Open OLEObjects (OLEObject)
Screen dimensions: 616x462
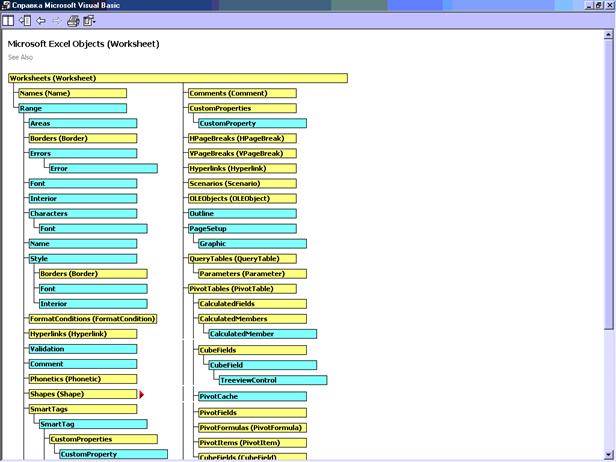[x=242, y=198]
